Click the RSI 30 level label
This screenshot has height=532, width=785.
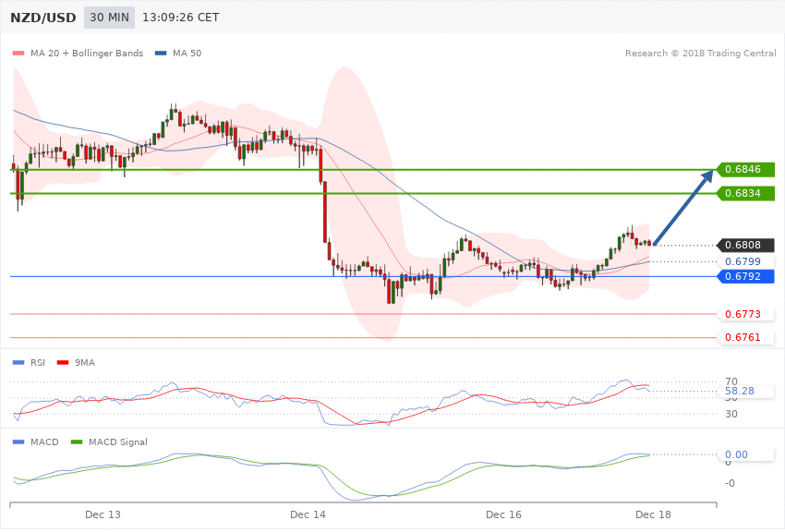pos(731,414)
